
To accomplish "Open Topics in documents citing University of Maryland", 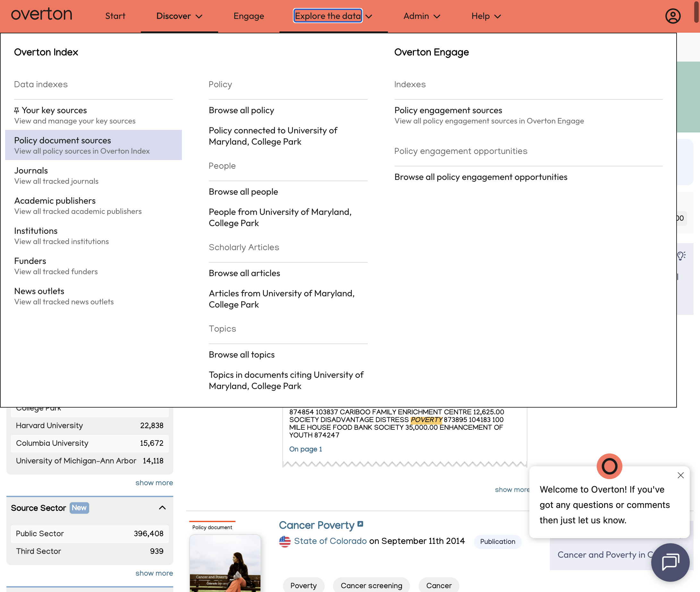I will (286, 380).
